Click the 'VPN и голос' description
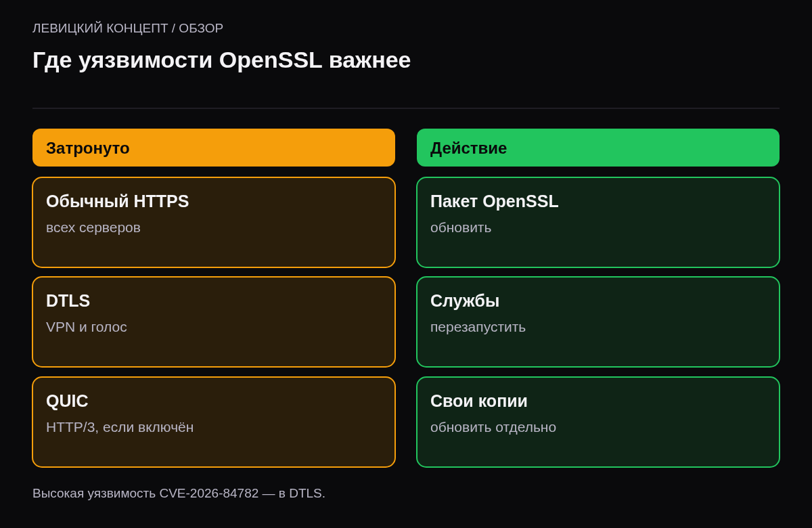Viewport: 812px width, 528px height. pos(87,327)
